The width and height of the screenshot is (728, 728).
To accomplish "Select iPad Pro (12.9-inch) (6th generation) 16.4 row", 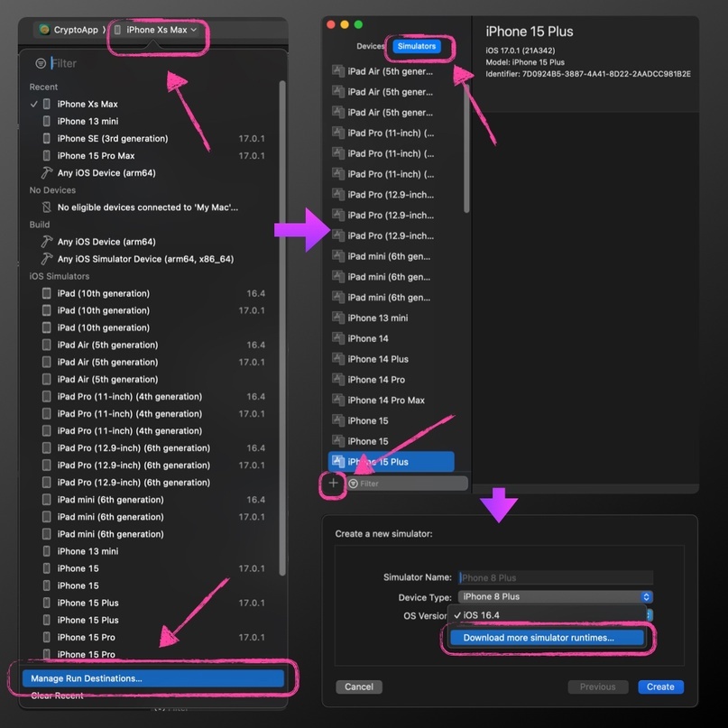I will [x=153, y=448].
